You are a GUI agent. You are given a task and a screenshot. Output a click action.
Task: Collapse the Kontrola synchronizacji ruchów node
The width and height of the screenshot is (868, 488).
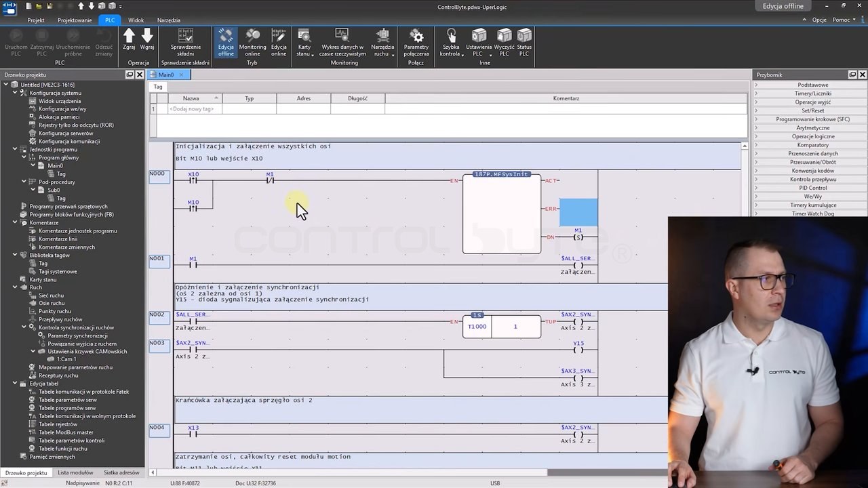(24, 327)
